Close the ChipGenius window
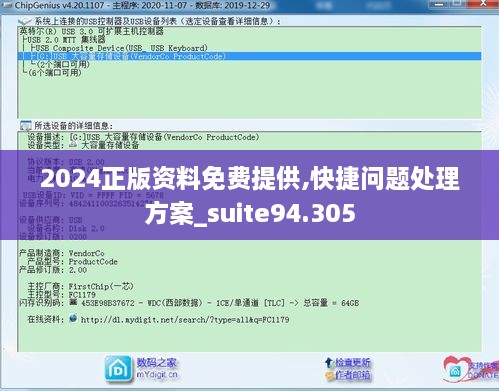499x391 pixels. (484, 4)
